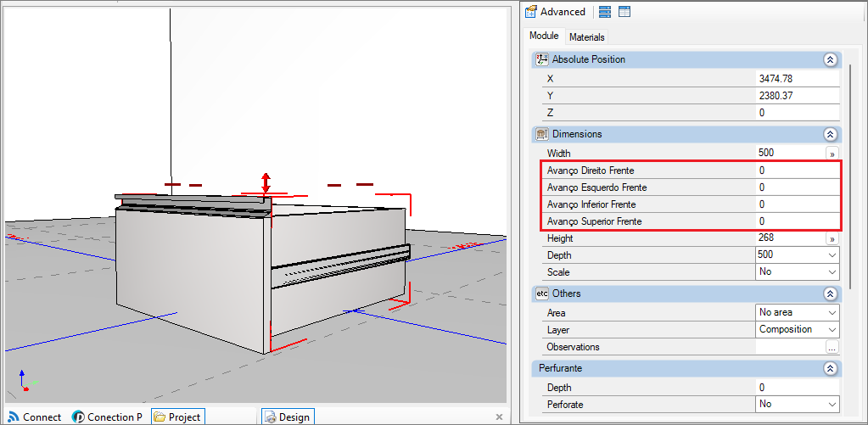Click the Width more options button

(832, 154)
